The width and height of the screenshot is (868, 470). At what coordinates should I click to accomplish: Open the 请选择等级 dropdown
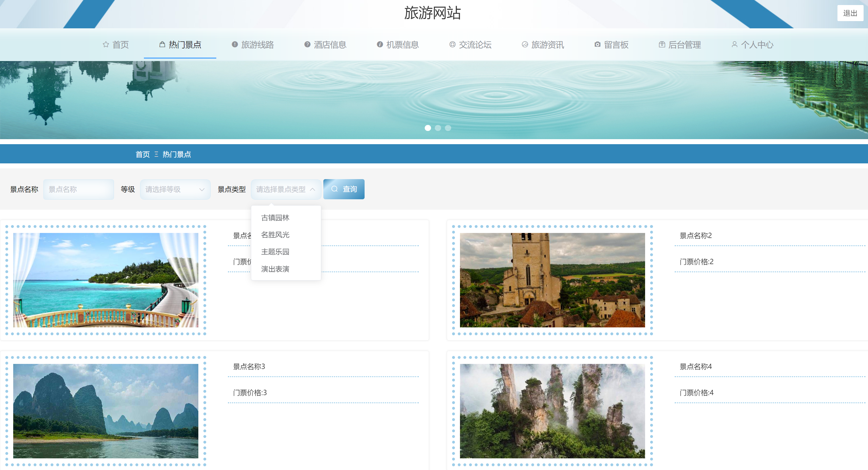click(175, 189)
